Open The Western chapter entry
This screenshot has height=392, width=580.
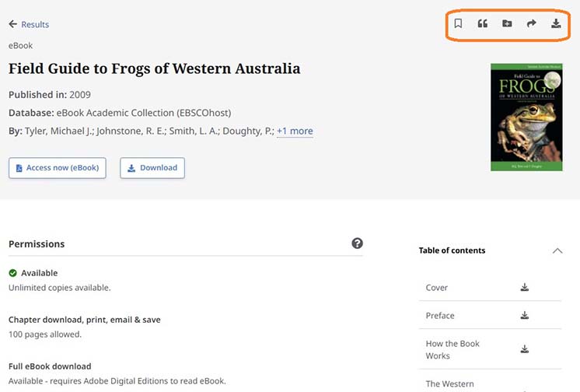coord(449,384)
